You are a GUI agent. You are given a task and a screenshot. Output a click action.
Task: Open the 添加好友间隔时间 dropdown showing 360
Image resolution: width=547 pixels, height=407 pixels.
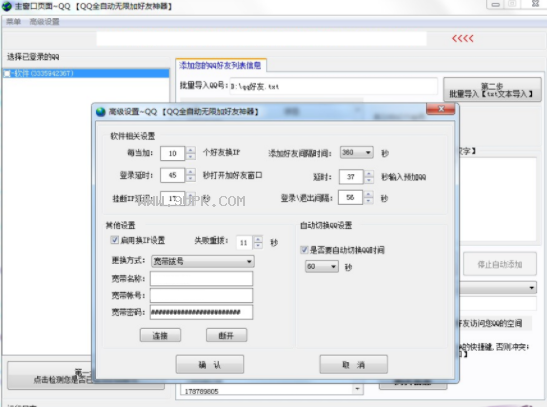pos(357,152)
